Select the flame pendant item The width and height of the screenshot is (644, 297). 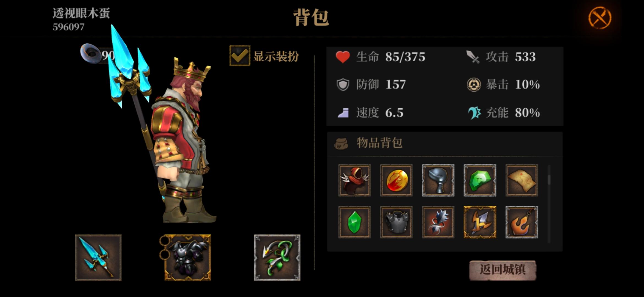click(x=522, y=222)
